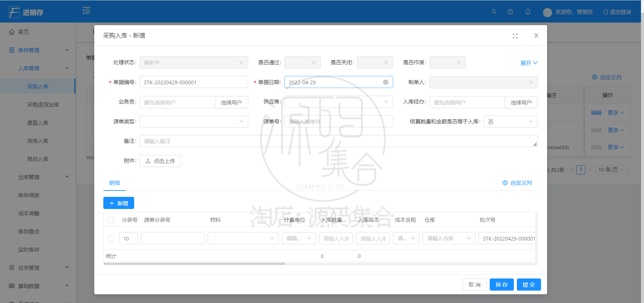Click the 点击上传 attachment button
The height and width of the screenshot is (303, 644).
[x=160, y=161]
